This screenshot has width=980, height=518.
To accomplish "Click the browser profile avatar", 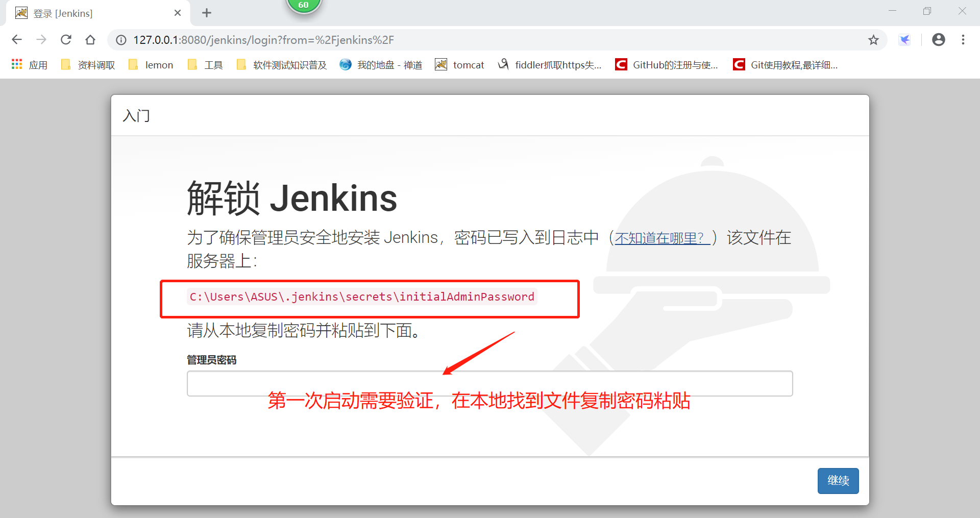I will point(939,39).
